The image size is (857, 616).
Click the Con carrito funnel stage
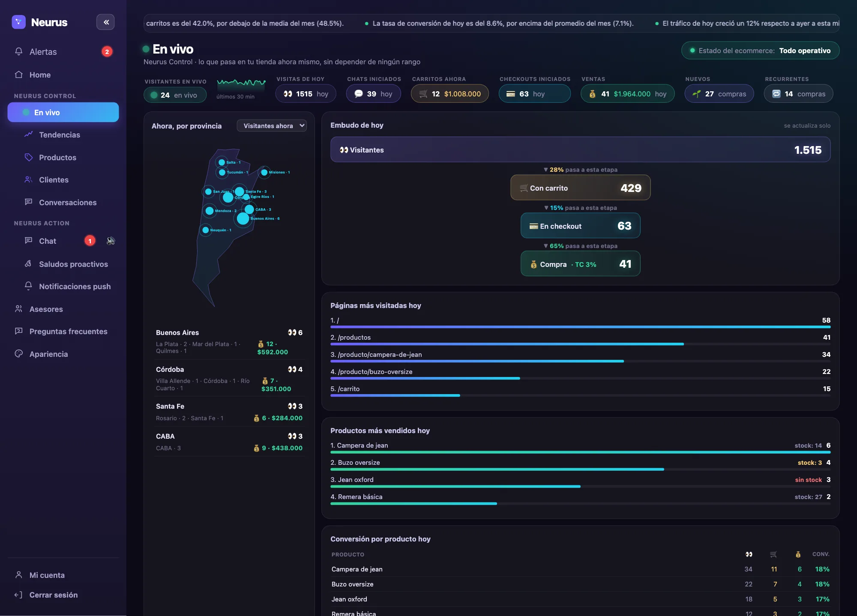(580, 188)
